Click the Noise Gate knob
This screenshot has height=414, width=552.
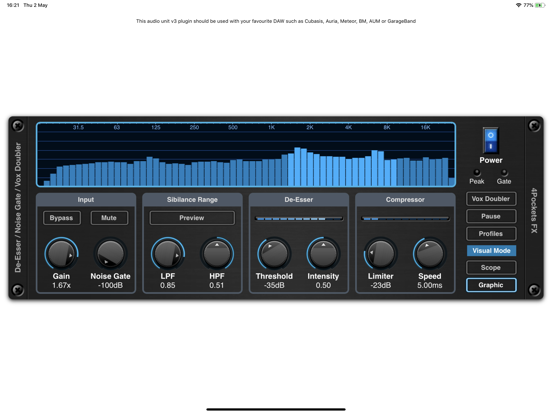[110, 254]
